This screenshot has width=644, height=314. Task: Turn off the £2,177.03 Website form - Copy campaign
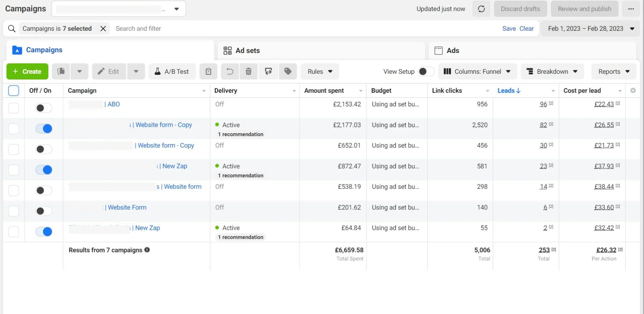pos(44,129)
